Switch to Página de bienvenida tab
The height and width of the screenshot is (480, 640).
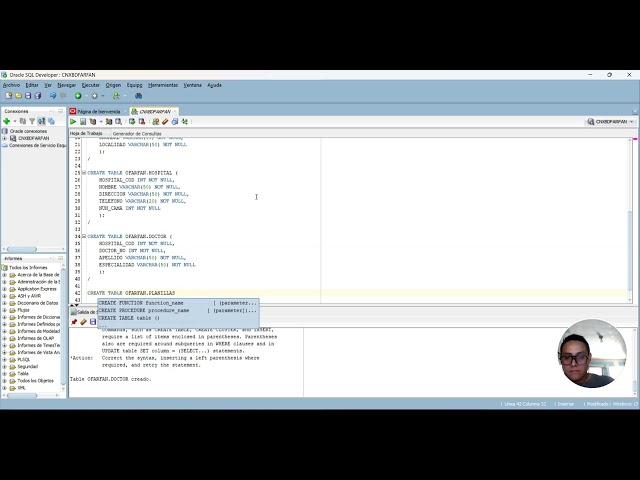(x=98, y=111)
